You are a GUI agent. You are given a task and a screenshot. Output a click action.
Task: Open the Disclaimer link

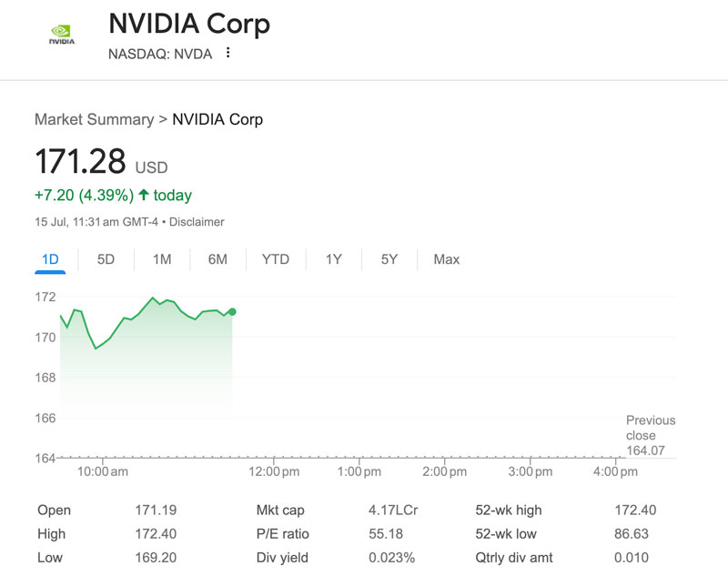click(197, 221)
